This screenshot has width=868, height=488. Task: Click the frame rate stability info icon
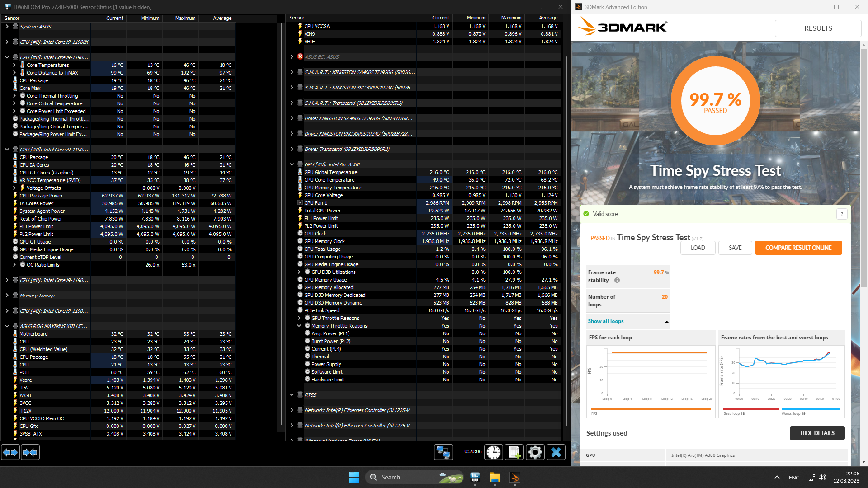617,280
